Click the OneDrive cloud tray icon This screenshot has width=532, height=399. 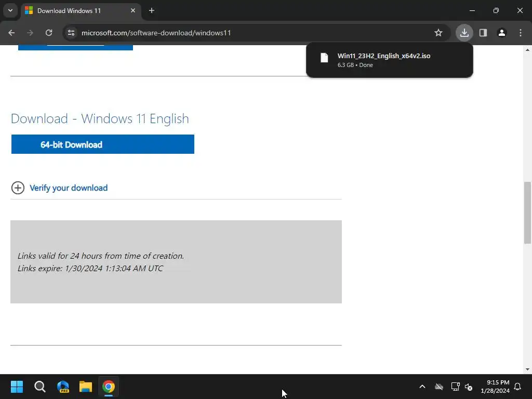pos(439,387)
